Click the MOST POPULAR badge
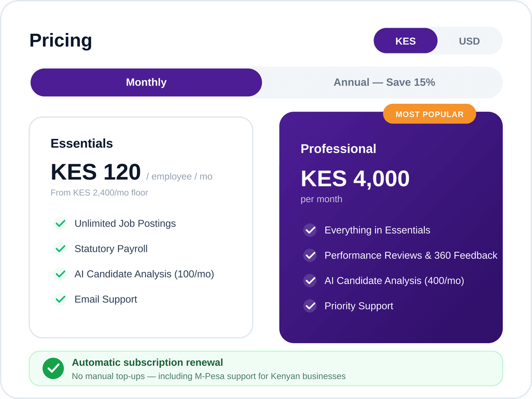Screen dimensions: 532x399 tap(429, 114)
